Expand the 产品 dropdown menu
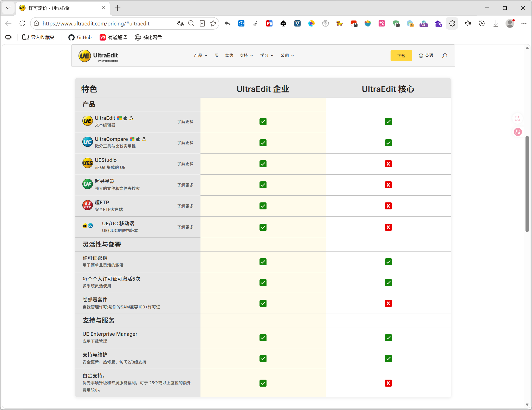 (200, 56)
